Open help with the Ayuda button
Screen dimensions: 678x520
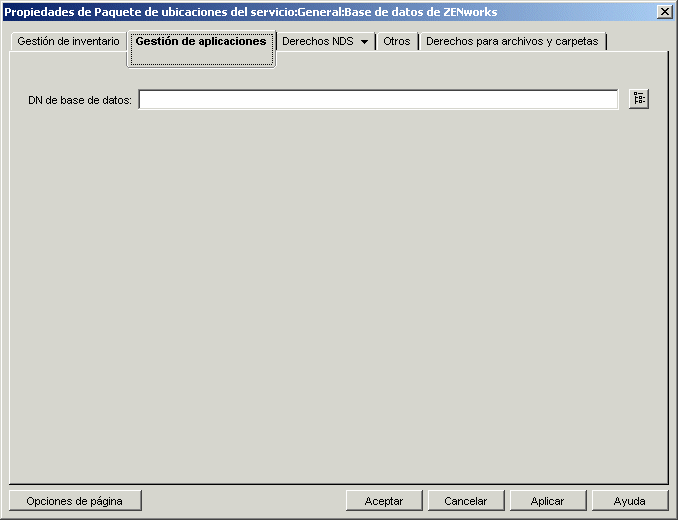click(x=630, y=501)
